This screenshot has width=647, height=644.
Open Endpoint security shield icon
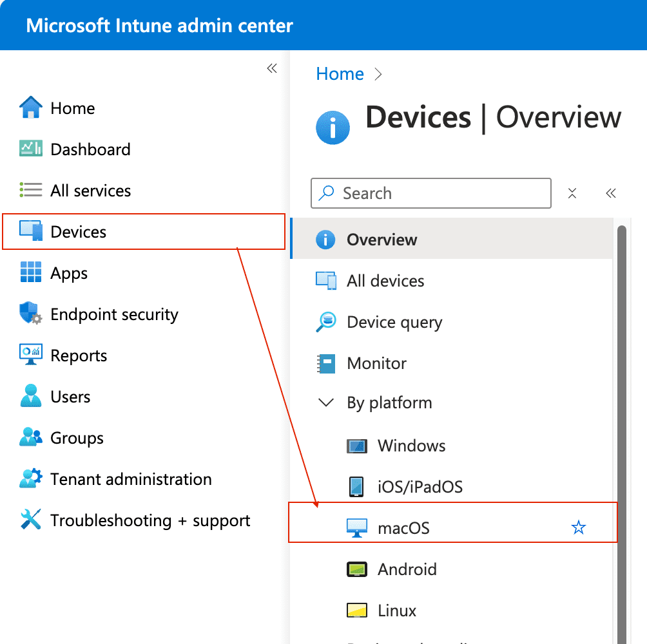point(30,314)
